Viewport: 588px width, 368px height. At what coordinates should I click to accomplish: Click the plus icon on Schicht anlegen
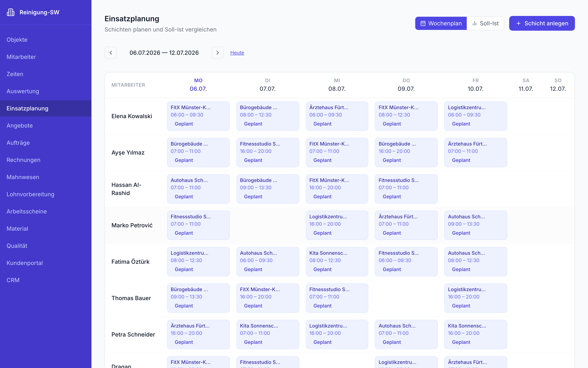pyautogui.click(x=518, y=23)
